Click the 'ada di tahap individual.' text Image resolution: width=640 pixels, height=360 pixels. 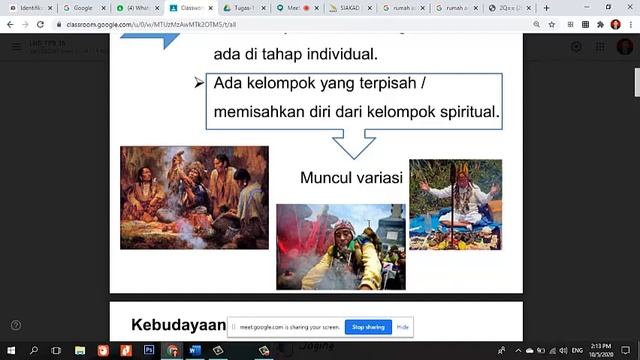click(x=296, y=54)
